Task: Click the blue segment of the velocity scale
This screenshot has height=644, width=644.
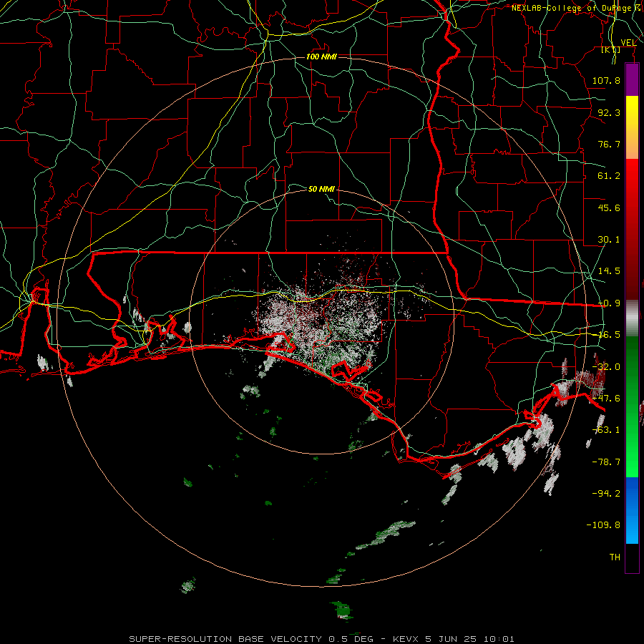Action: point(632,510)
